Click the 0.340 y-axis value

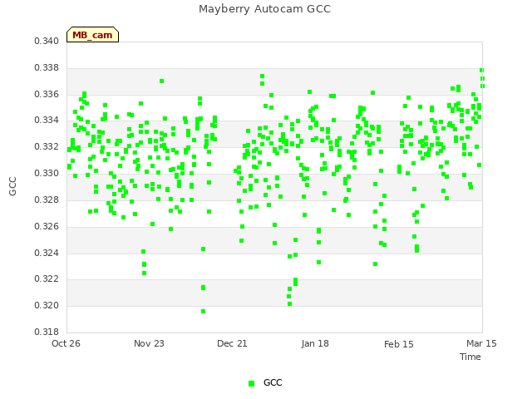coord(47,41)
